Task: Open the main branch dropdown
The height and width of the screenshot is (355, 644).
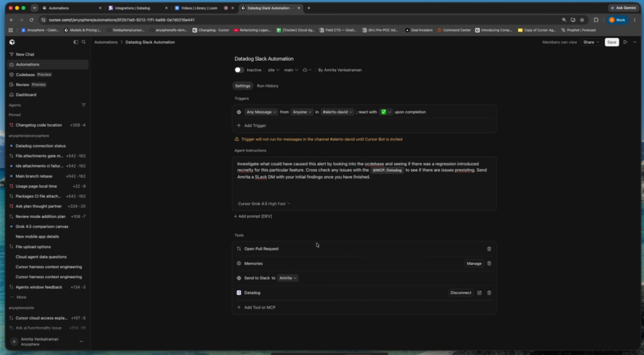Action: pyautogui.click(x=291, y=70)
